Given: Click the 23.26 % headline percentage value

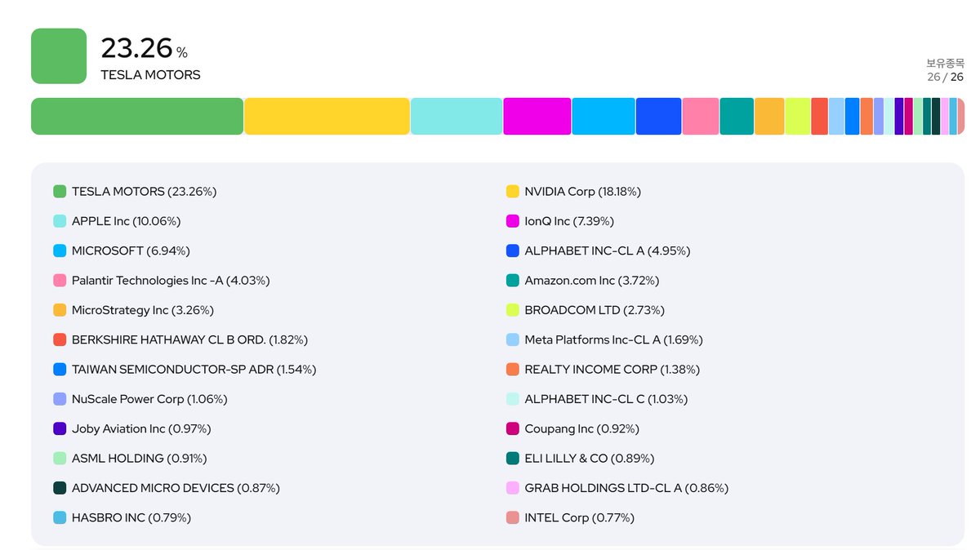Looking at the screenshot, I should point(145,49).
